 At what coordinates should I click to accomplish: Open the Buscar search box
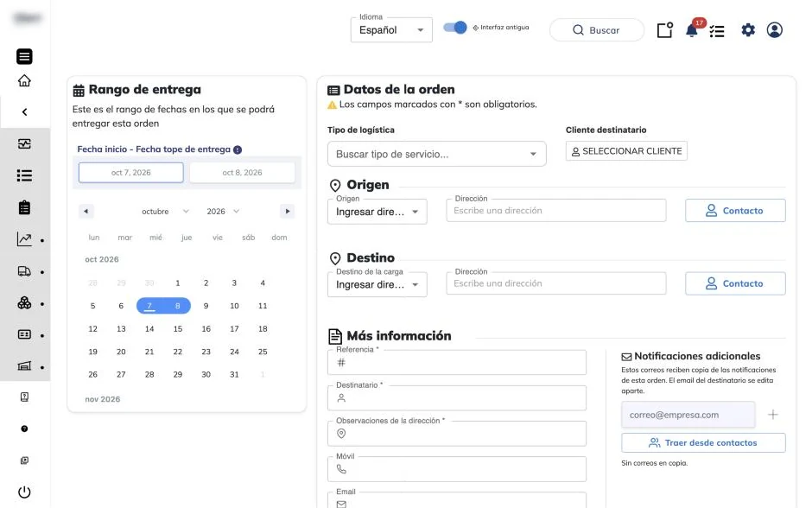point(597,30)
